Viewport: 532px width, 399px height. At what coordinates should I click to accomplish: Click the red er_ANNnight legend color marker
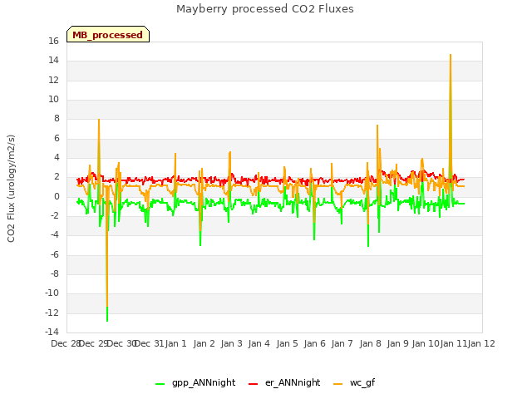click(x=253, y=384)
